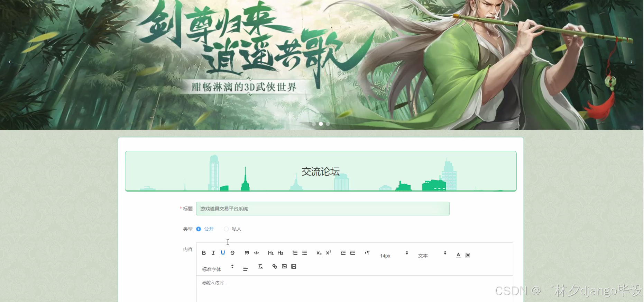Apply superscript formatting
This screenshot has width=644, height=302.
[x=329, y=253]
